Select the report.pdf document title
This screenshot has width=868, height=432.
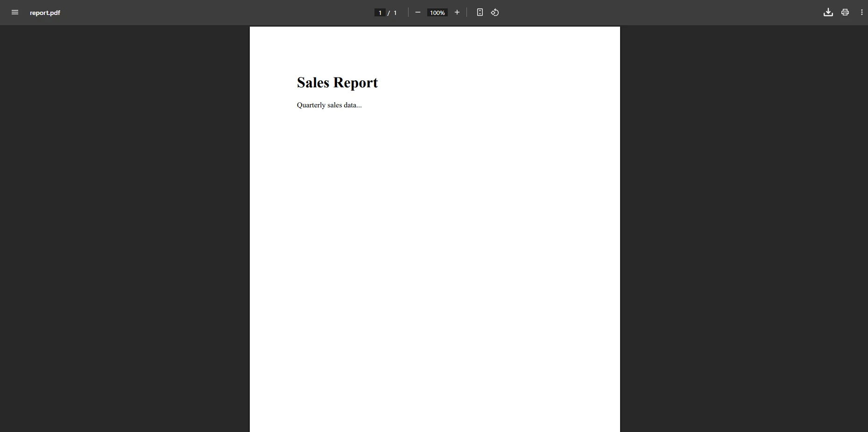tap(45, 13)
